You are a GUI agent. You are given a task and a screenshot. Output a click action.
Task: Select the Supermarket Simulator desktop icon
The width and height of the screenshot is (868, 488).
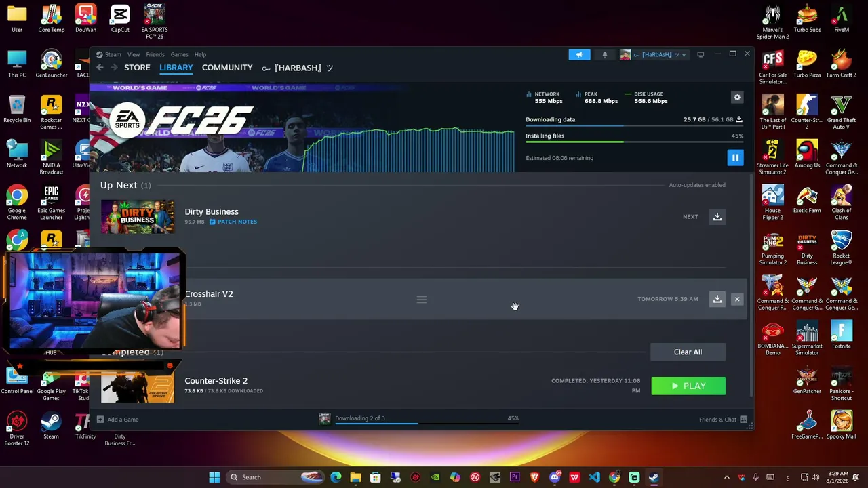[x=807, y=338]
